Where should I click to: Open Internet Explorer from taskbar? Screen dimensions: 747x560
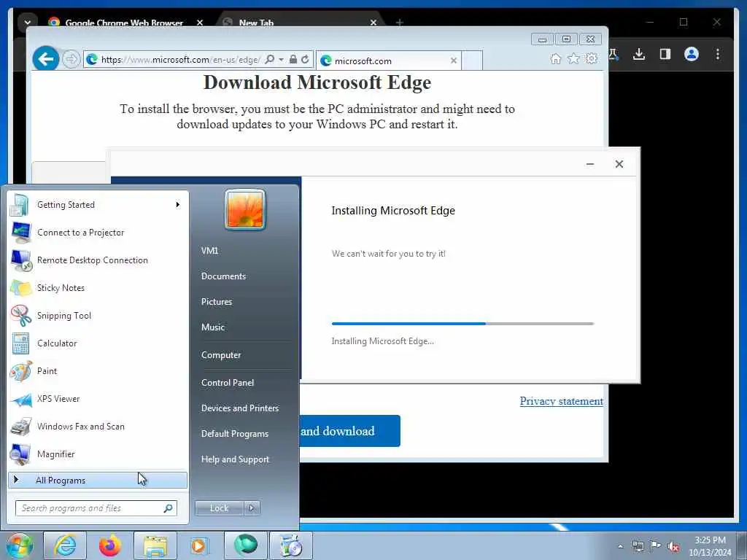pos(65,545)
